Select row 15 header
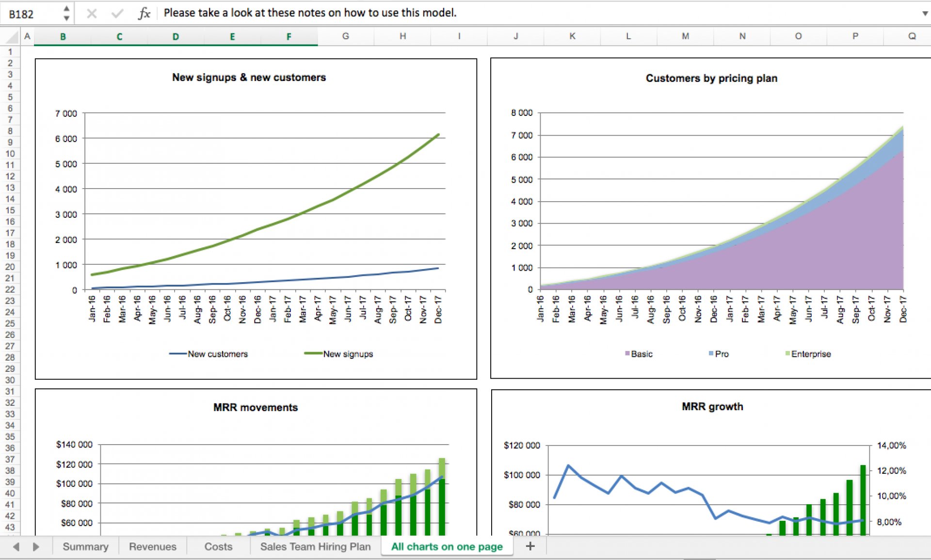Image resolution: width=931 pixels, height=560 pixels. pos(10,210)
